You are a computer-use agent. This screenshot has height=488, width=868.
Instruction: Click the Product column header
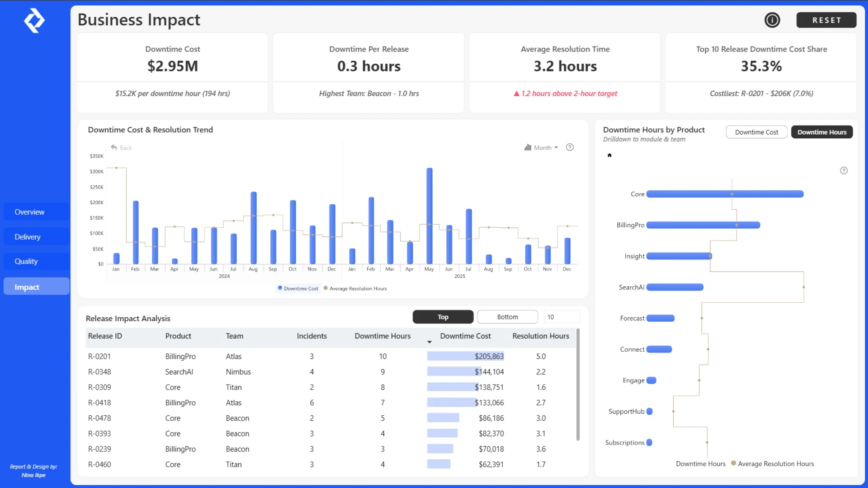[x=178, y=336]
